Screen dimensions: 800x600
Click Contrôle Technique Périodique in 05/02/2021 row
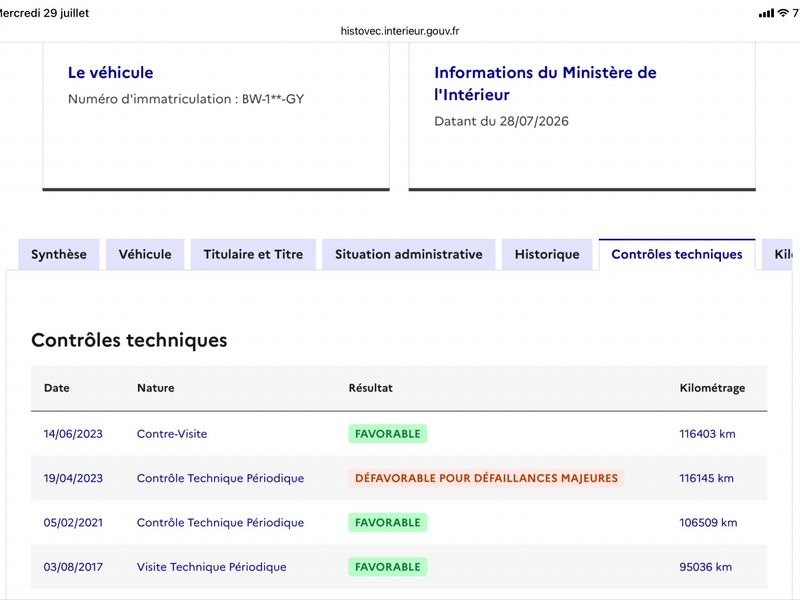pos(220,523)
